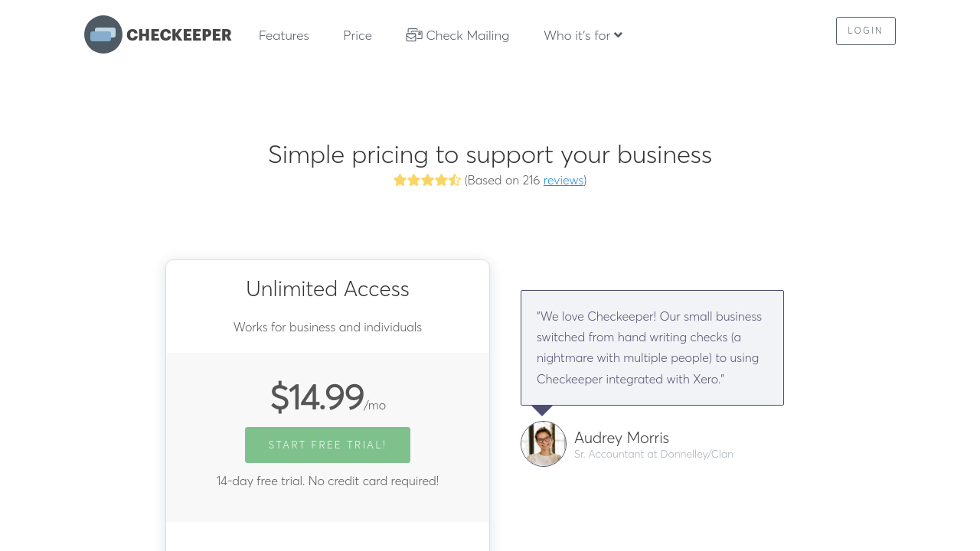
Task: Open the Check Mailing text link
Action: point(468,35)
